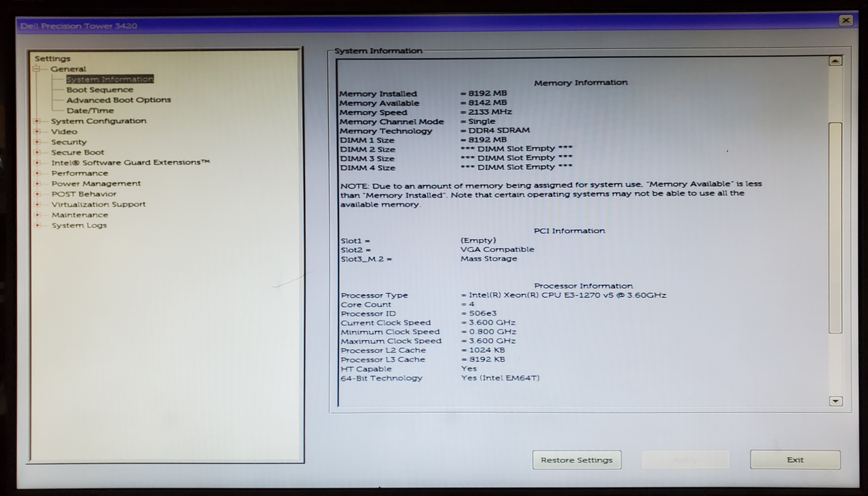Expand the Power Management node

pos(37,184)
